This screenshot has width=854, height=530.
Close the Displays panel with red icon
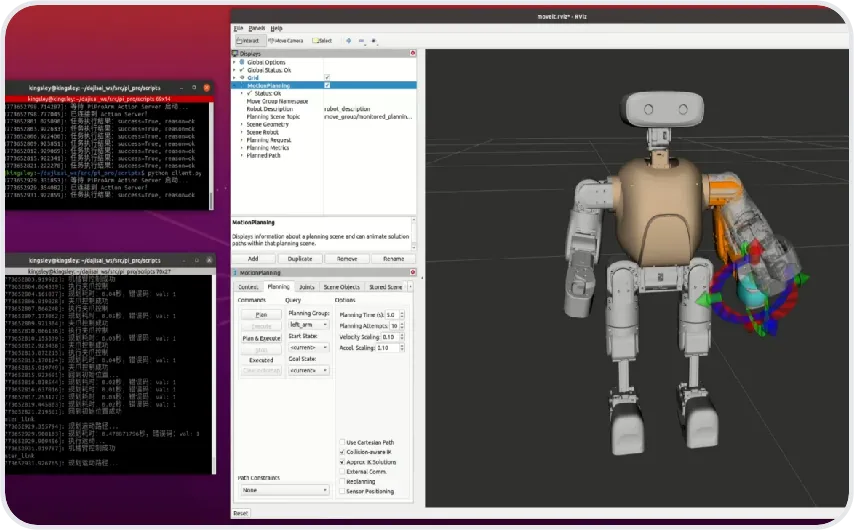coord(413,53)
